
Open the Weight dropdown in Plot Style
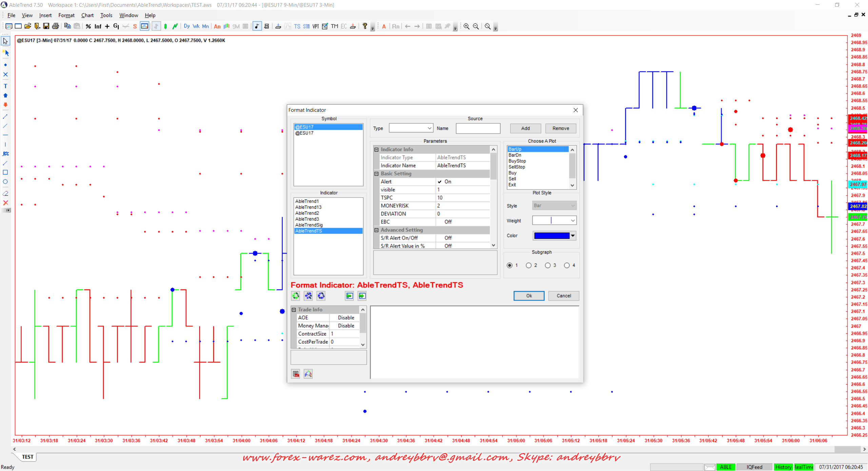click(573, 221)
